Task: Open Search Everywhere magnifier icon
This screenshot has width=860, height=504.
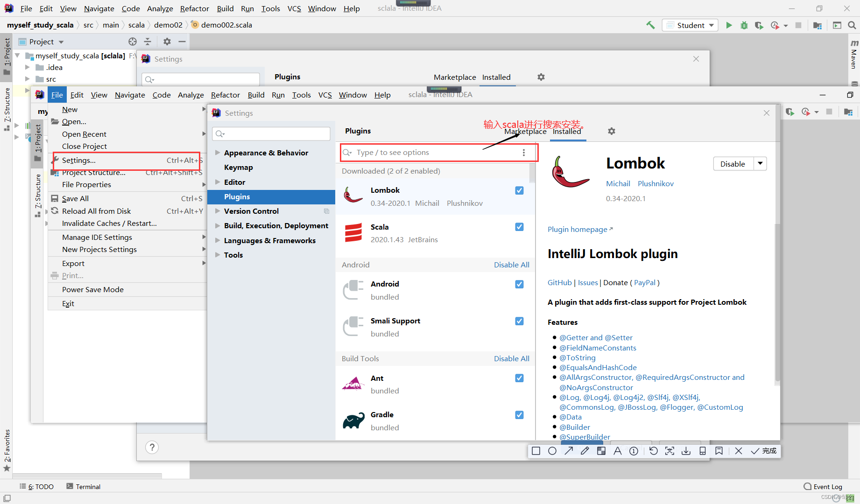Action: click(x=852, y=25)
